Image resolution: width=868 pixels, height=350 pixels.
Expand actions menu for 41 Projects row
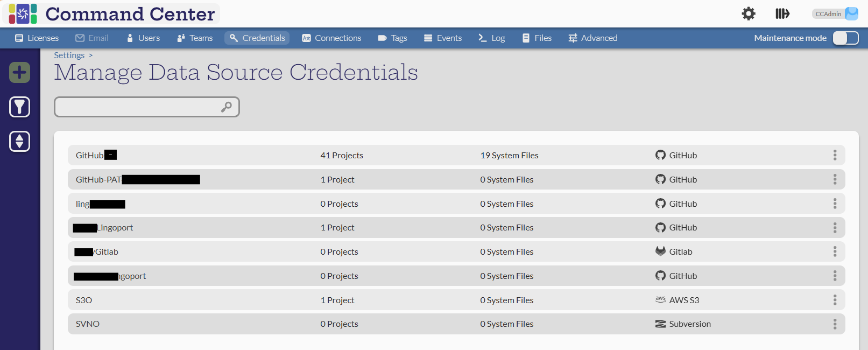coord(835,155)
